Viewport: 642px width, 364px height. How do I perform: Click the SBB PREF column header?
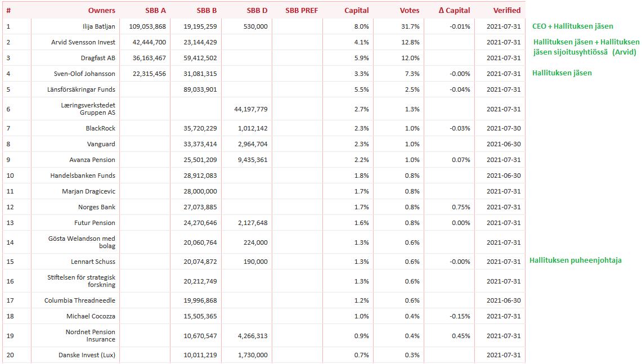pyautogui.click(x=302, y=10)
